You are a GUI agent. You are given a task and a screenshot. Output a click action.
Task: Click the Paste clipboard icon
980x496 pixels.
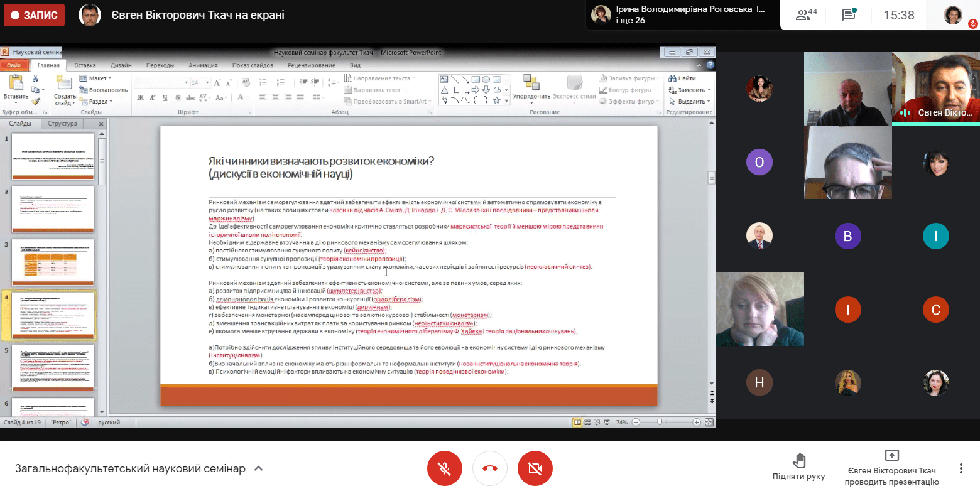(x=16, y=87)
